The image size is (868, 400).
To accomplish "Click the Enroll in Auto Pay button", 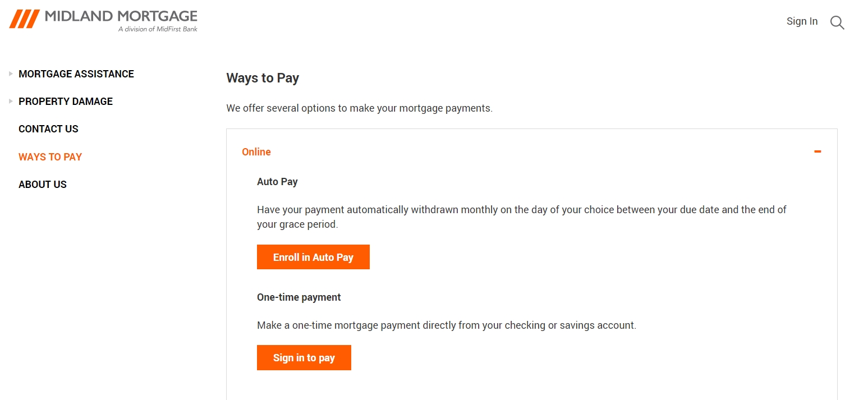I will click(313, 256).
